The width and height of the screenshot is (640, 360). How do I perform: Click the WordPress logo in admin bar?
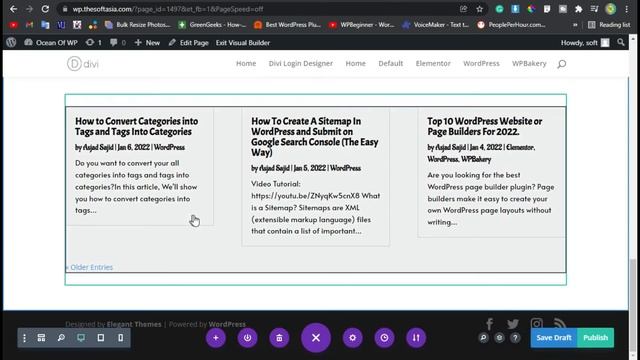coord(11,42)
